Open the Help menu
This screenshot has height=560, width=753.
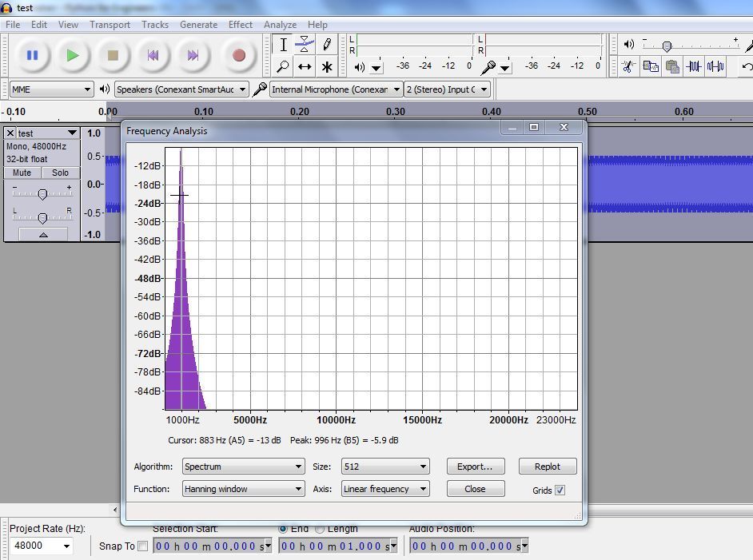coord(317,25)
